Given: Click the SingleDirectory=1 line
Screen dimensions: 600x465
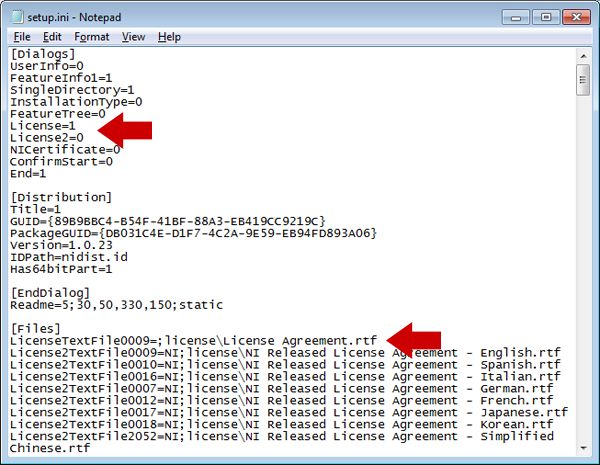Looking at the screenshot, I should tap(72, 90).
